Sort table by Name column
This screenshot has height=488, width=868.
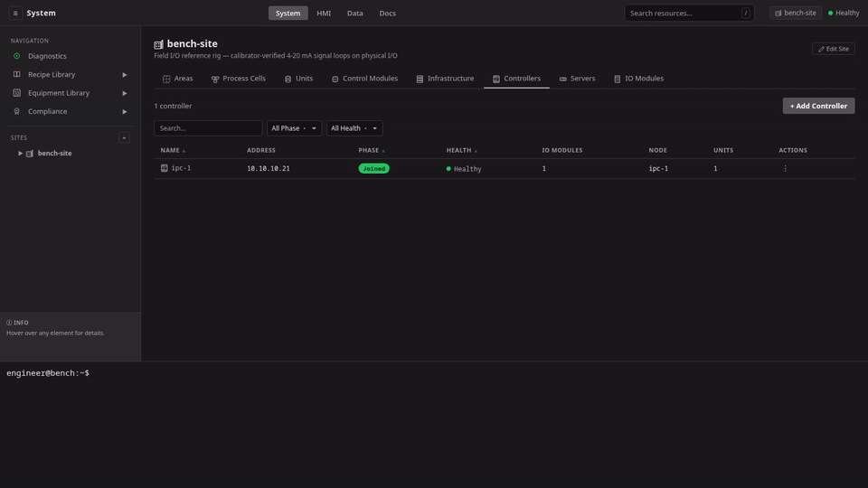pos(173,150)
